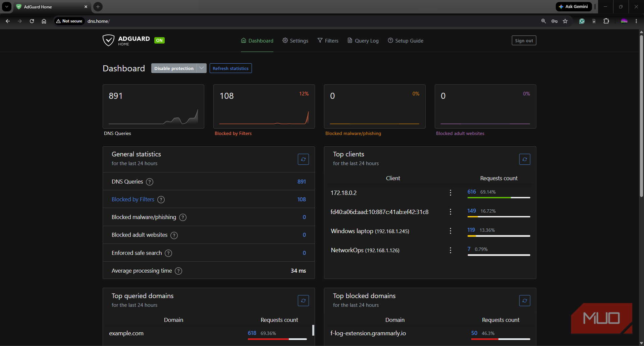Open the browser home page
Screen dimensions: 644x346
point(44,21)
